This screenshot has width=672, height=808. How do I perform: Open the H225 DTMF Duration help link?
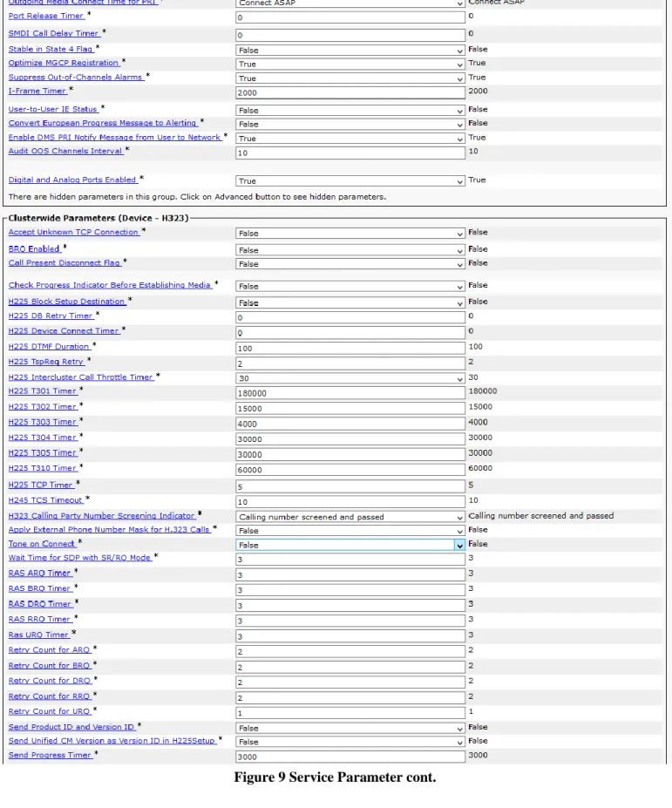click(49, 346)
